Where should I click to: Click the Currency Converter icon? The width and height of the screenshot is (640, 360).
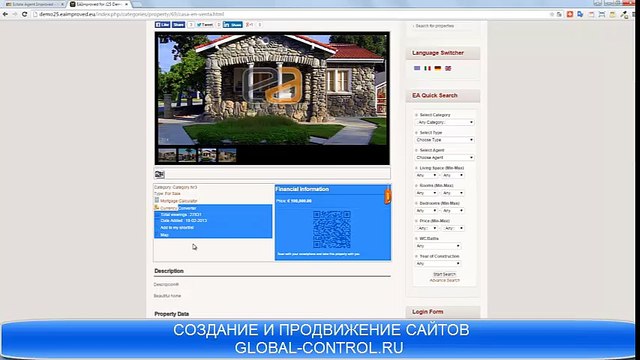tap(157, 207)
